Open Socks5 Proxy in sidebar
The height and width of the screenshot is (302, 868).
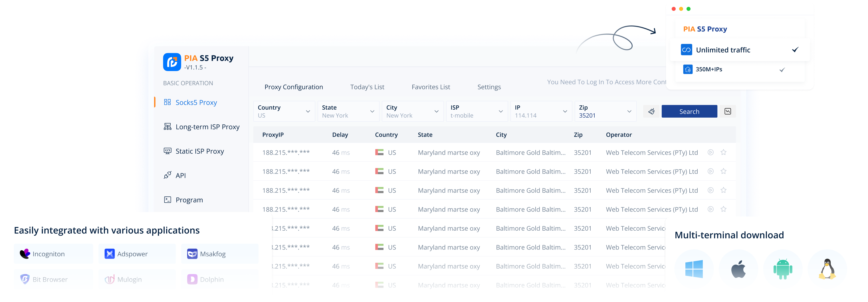click(x=196, y=102)
